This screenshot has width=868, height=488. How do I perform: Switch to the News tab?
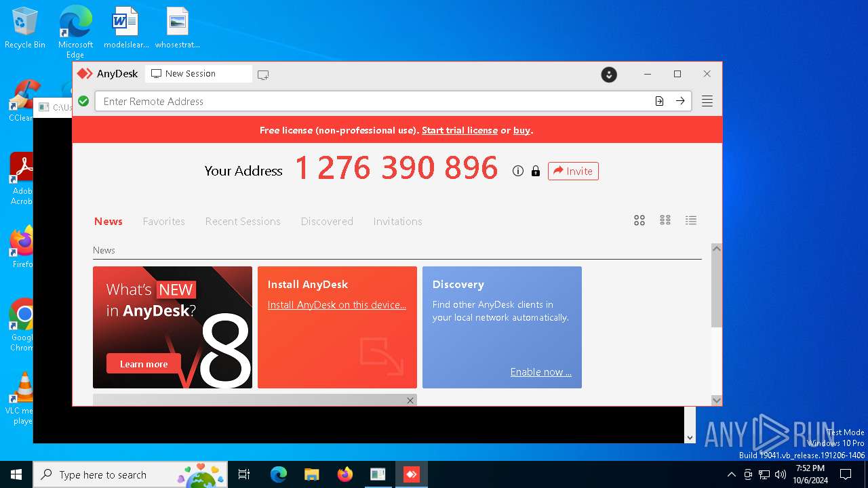coord(108,222)
